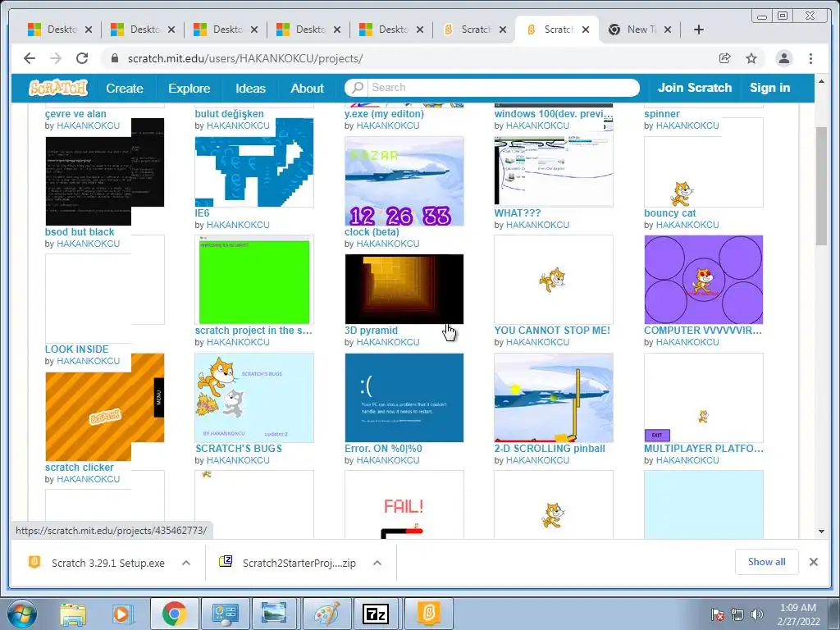The width and height of the screenshot is (840, 630).
Task: Launch Windows Media Player from taskbar
Action: pos(121,614)
